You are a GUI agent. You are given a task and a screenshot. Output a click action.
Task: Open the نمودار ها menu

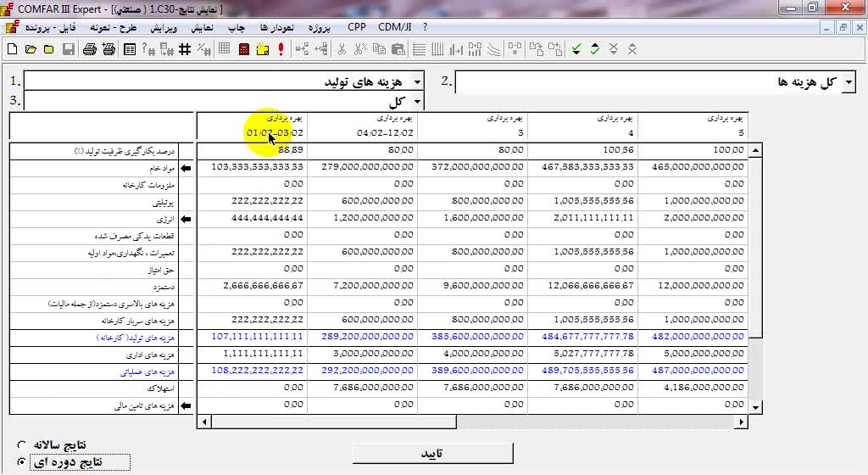(276, 27)
